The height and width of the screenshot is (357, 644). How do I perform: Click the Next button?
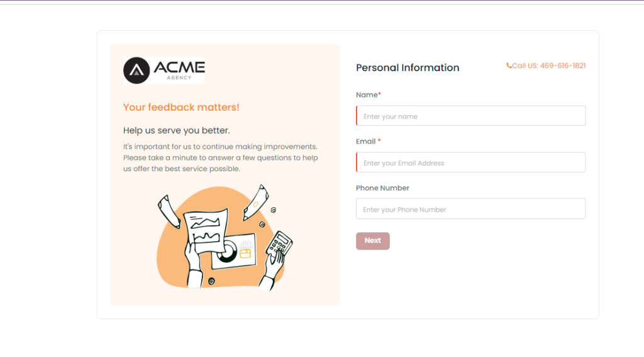pyautogui.click(x=372, y=241)
